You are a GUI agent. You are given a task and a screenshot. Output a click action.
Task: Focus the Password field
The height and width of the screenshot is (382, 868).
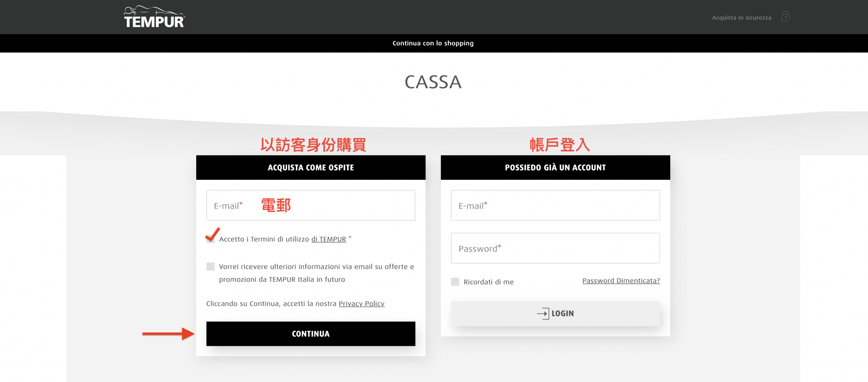(555, 248)
